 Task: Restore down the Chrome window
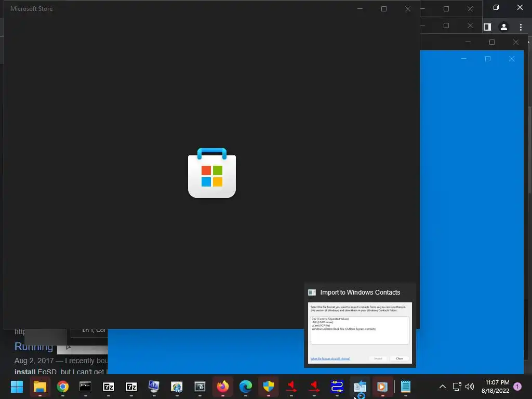[496, 7]
